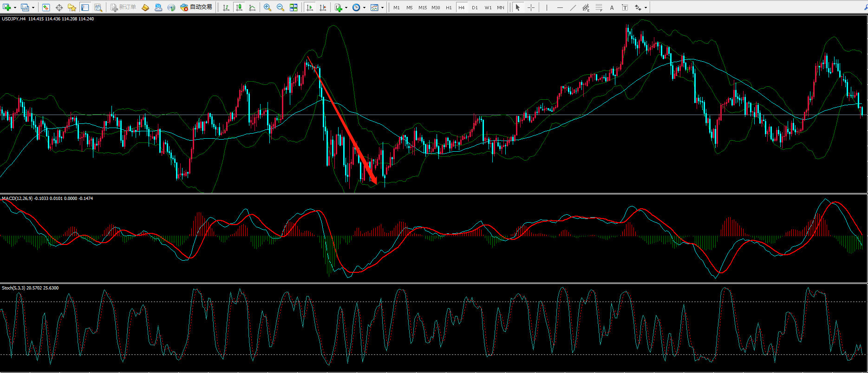Select the crosshair cursor tool
The width and height of the screenshot is (868, 373).
(x=531, y=7)
